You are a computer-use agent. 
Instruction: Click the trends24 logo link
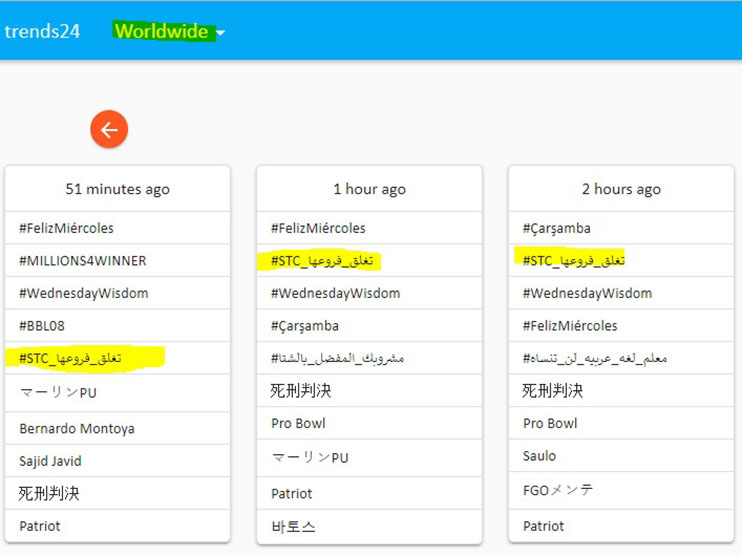(42, 31)
